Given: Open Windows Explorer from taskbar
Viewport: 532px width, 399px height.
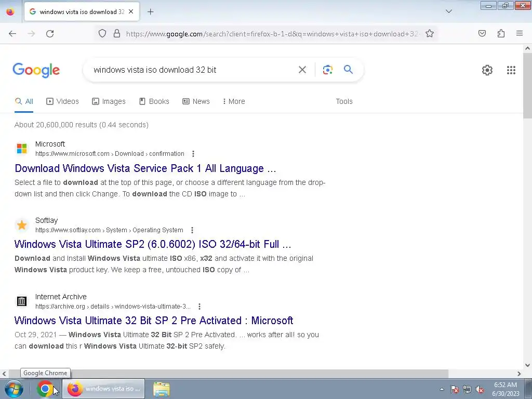Looking at the screenshot, I should (161, 389).
